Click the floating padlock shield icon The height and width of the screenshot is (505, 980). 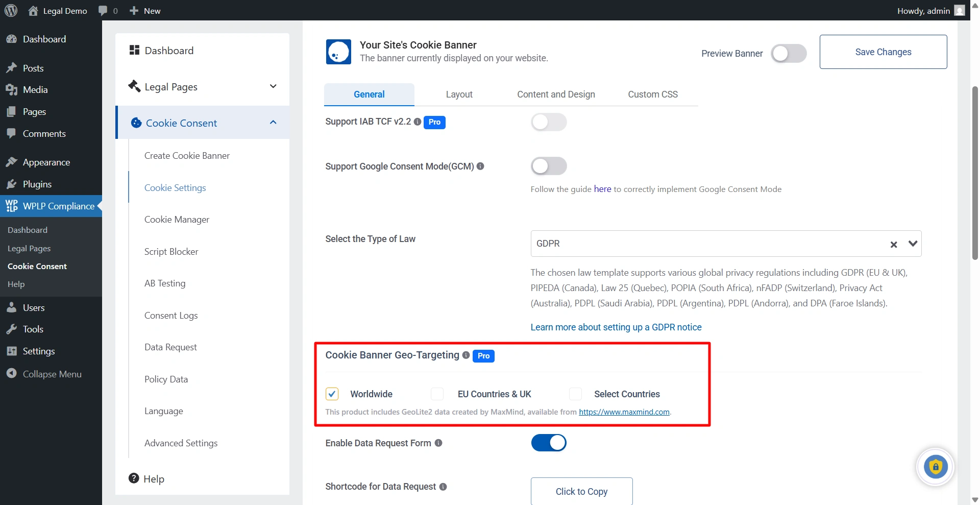(x=935, y=467)
